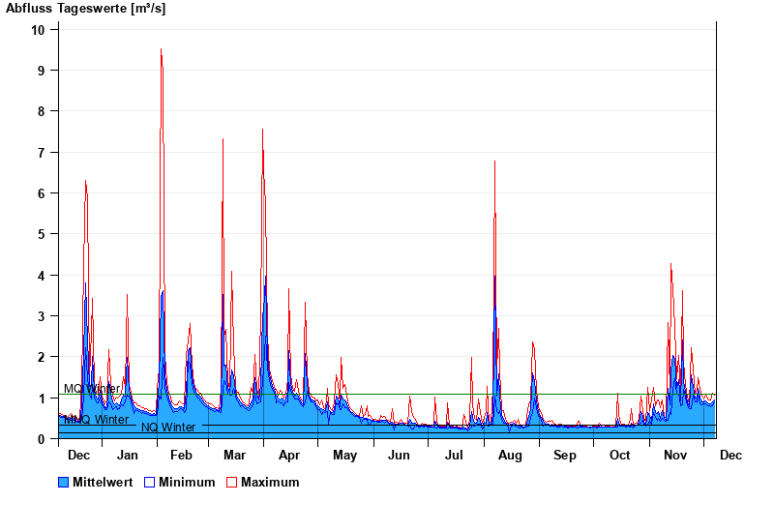
Task: Choose the Apr label on time axis
Action: (x=289, y=455)
